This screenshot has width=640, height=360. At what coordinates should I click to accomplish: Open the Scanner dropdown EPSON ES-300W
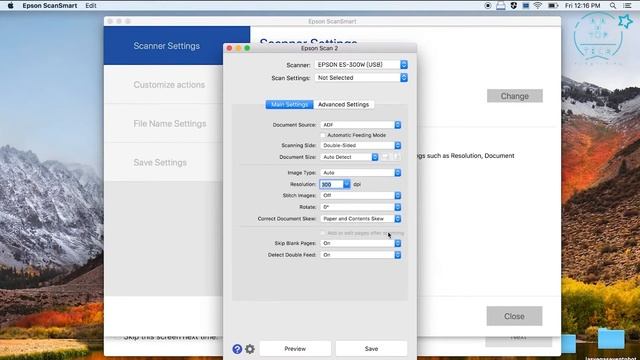(361, 64)
